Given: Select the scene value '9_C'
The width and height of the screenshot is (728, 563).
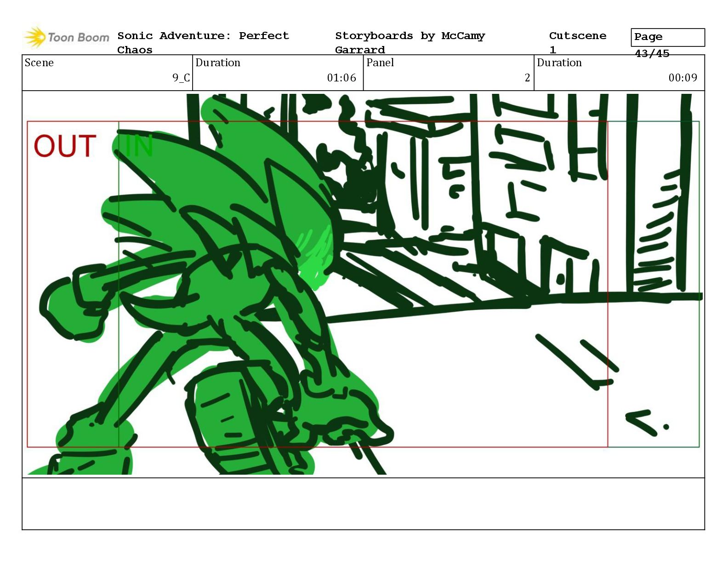Looking at the screenshot, I should (181, 78).
